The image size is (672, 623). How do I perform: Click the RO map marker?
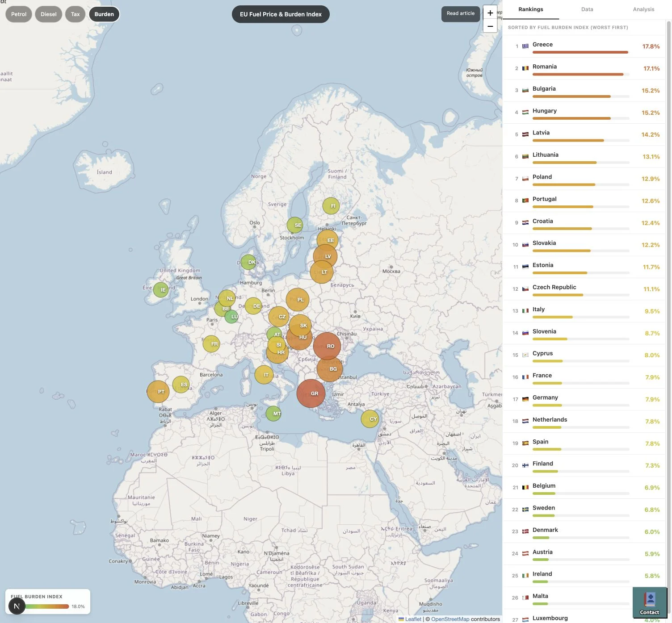(327, 346)
